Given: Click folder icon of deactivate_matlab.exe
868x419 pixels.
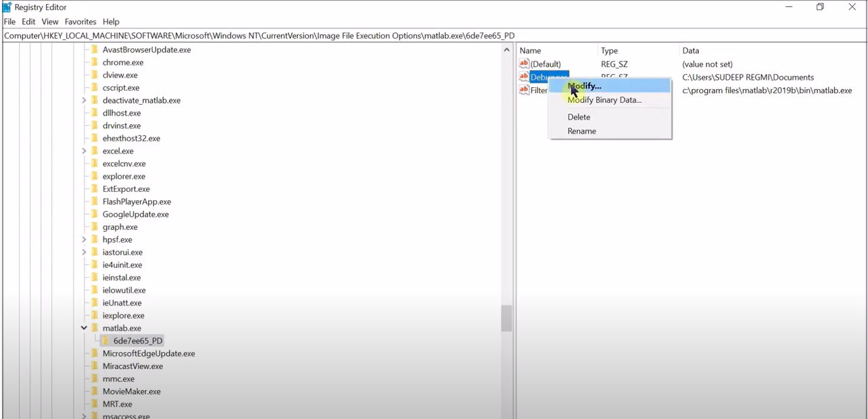Looking at the screenshot, I should click(95, 100).
